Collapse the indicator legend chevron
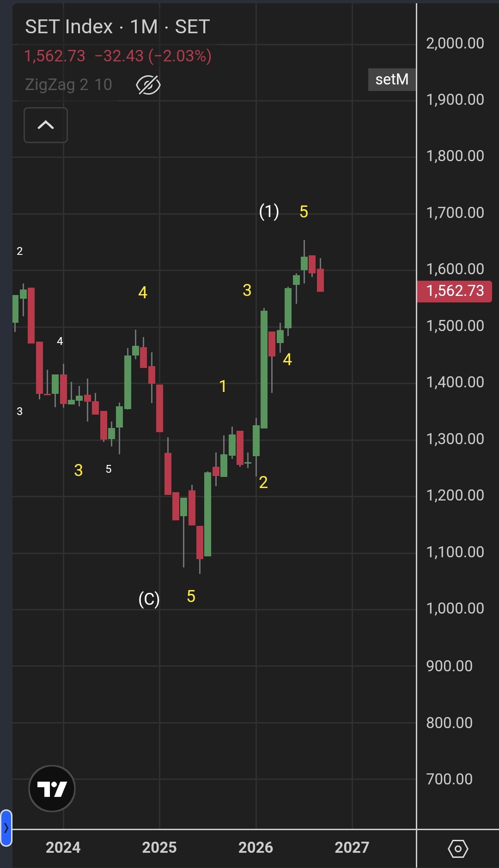Viewport: 499px width, 868px height. click(46, 125)
